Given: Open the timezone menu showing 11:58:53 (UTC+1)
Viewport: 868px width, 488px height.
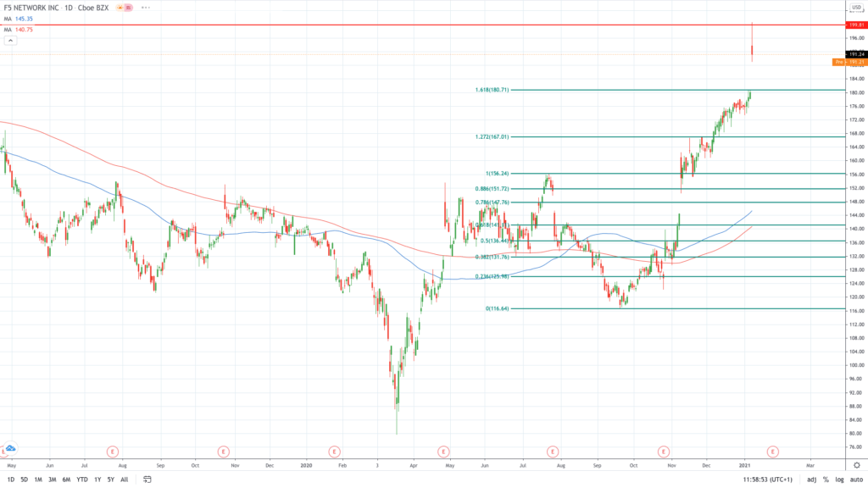Looking at the screenshot, I should click(x=766, y=480).
